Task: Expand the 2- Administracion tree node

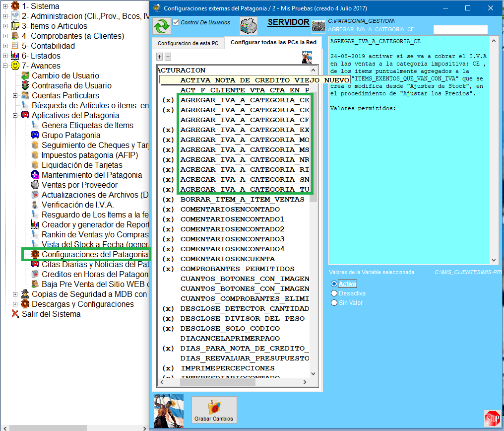Action: [5, 16]
